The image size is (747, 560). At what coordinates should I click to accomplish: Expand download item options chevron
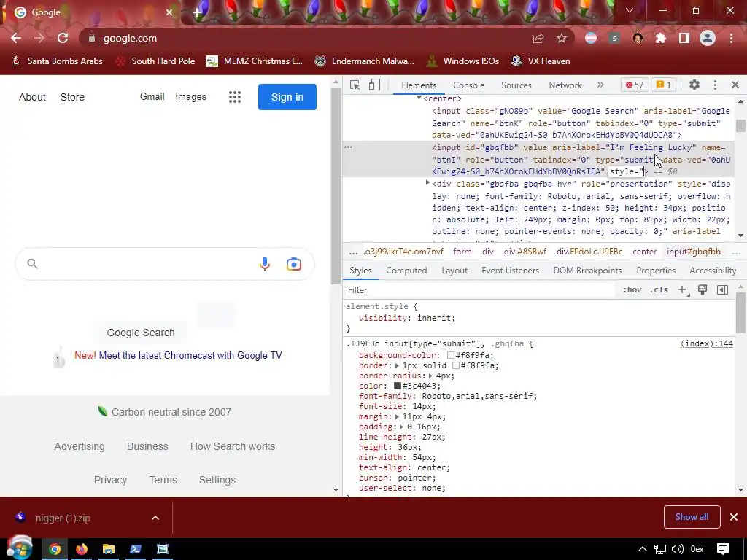(155, 518)
